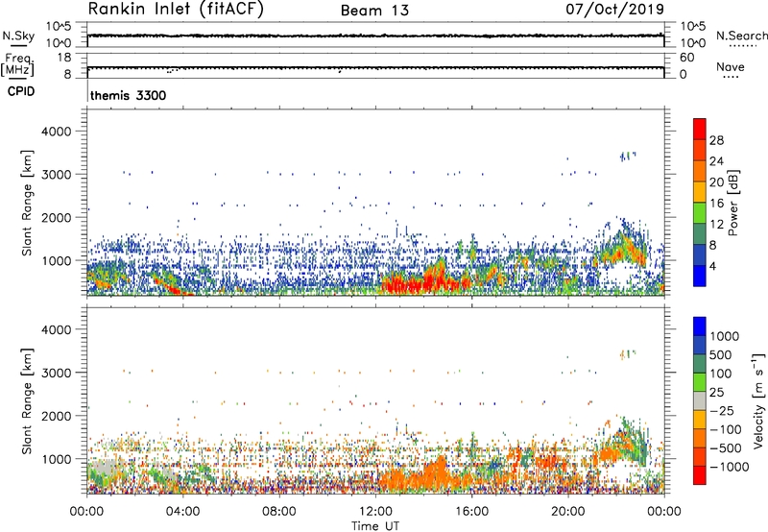This screenshot has width=768, height=532.
Task: Click the 'N.Search' legend label
Action: [x=741, y=36]
